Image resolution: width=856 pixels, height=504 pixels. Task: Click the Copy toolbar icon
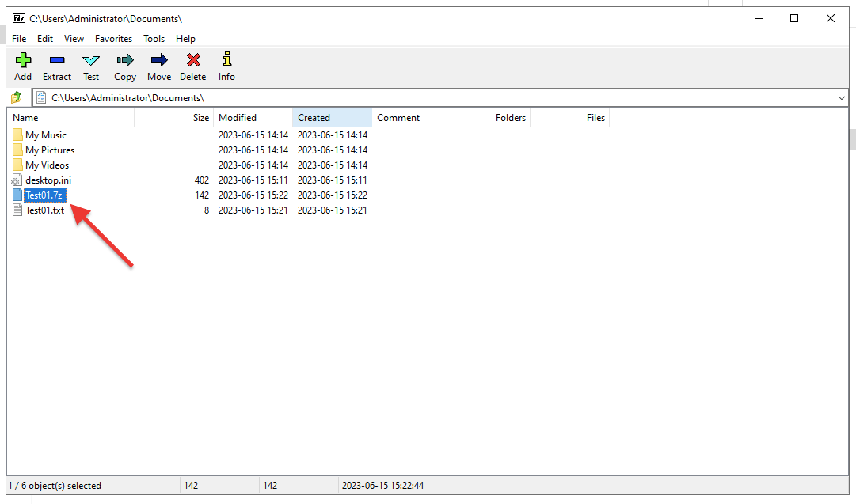tap(125, 60)
